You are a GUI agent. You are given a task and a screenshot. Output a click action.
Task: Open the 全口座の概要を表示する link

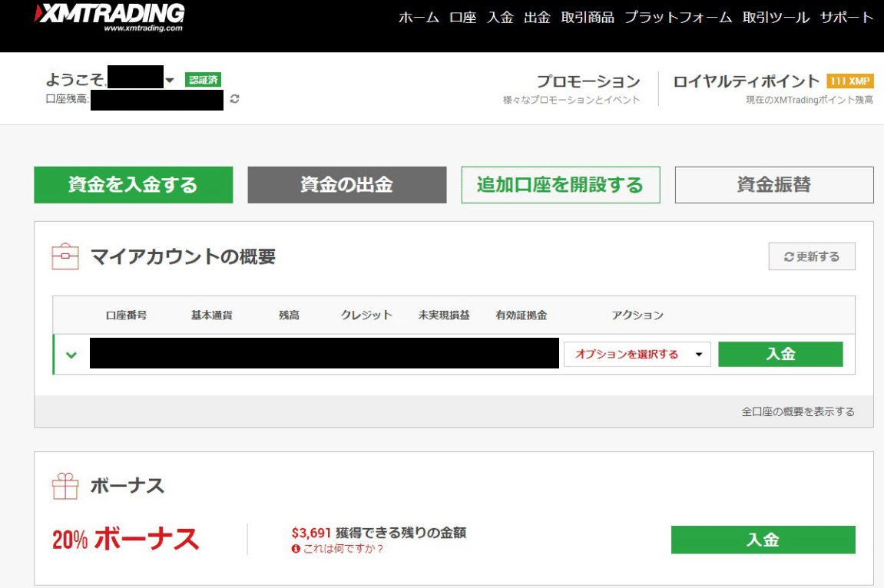click(798, 411)
